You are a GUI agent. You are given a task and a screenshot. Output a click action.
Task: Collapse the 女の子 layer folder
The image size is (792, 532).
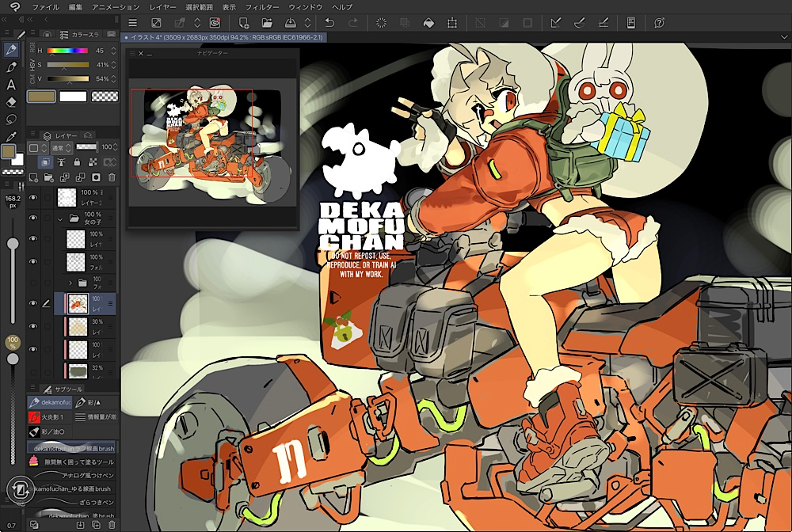click(60, 218)
